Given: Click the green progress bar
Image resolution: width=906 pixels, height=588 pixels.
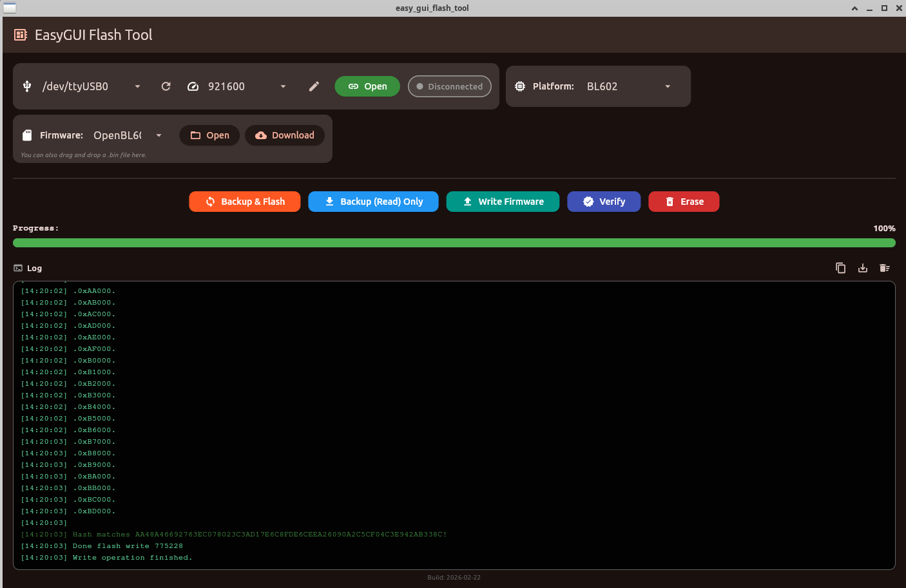Looking at the screenshot, I should pyautogui.click(x=454, y=243).
